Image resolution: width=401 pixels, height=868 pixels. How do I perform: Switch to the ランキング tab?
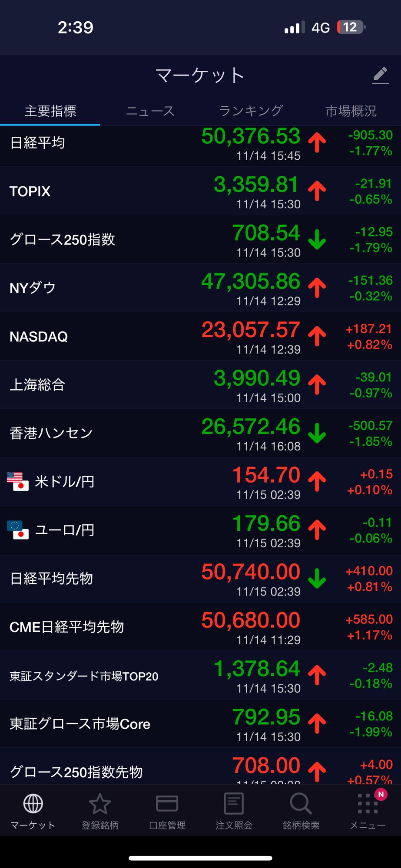tap(251, 111)
